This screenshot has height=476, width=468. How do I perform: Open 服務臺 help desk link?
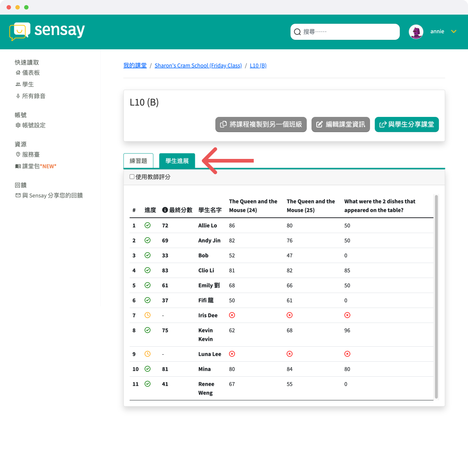[28, 155]
